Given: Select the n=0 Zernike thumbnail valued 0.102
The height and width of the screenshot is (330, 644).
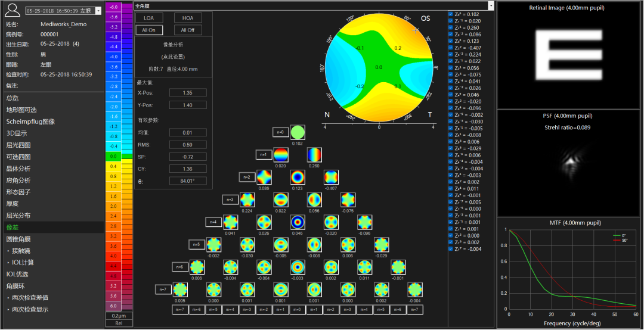Looking at the screenshot, I should (298, 133).
